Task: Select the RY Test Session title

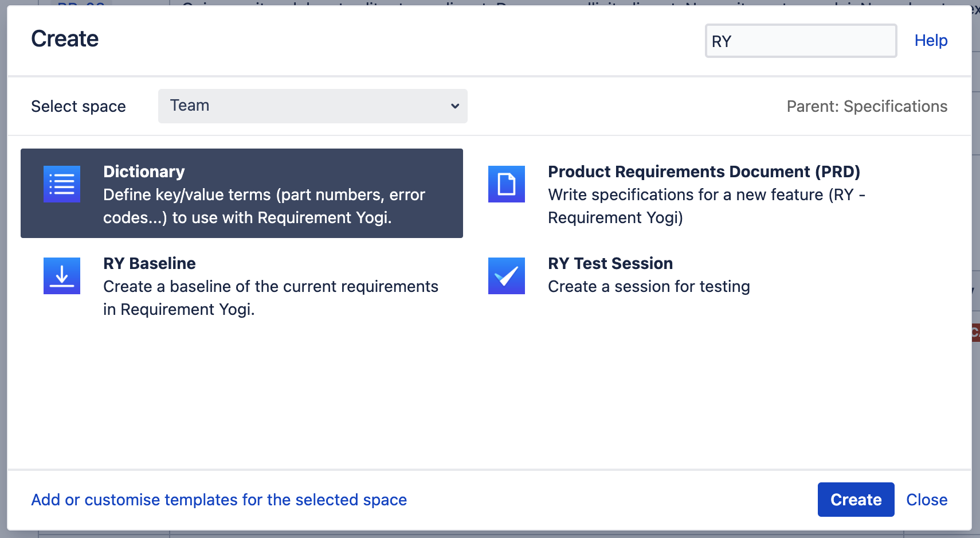Action: click(x=610, y=263)
